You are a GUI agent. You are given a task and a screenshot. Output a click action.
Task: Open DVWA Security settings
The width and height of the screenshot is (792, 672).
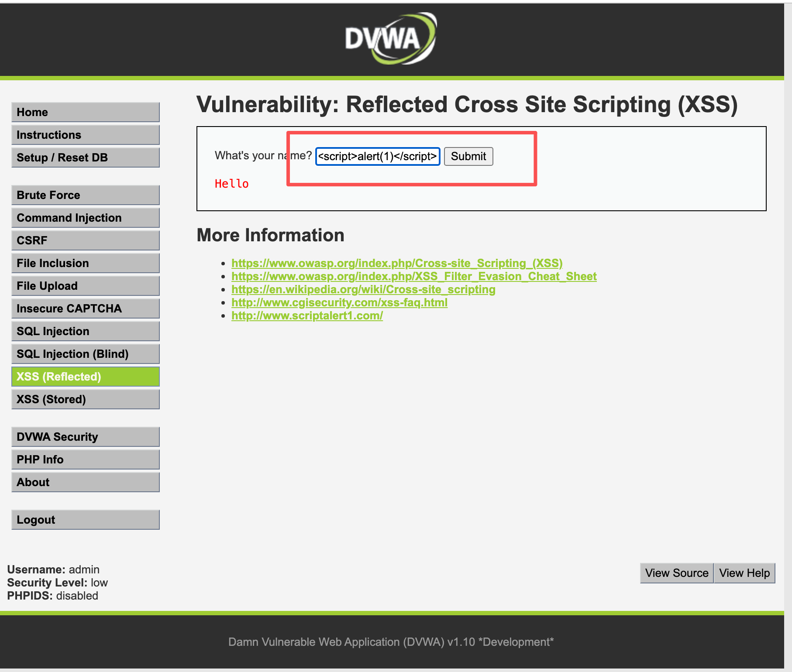86,437
